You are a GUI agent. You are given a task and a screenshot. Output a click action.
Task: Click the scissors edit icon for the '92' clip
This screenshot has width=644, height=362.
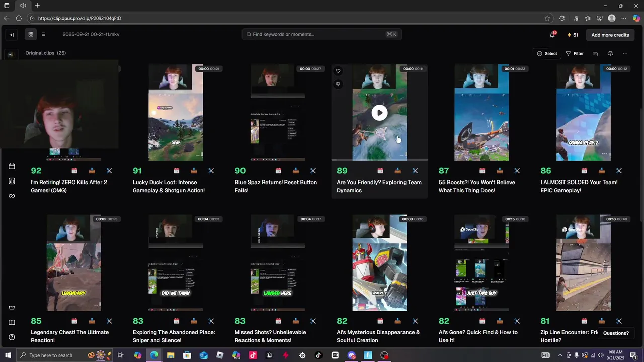pos(109,171)
